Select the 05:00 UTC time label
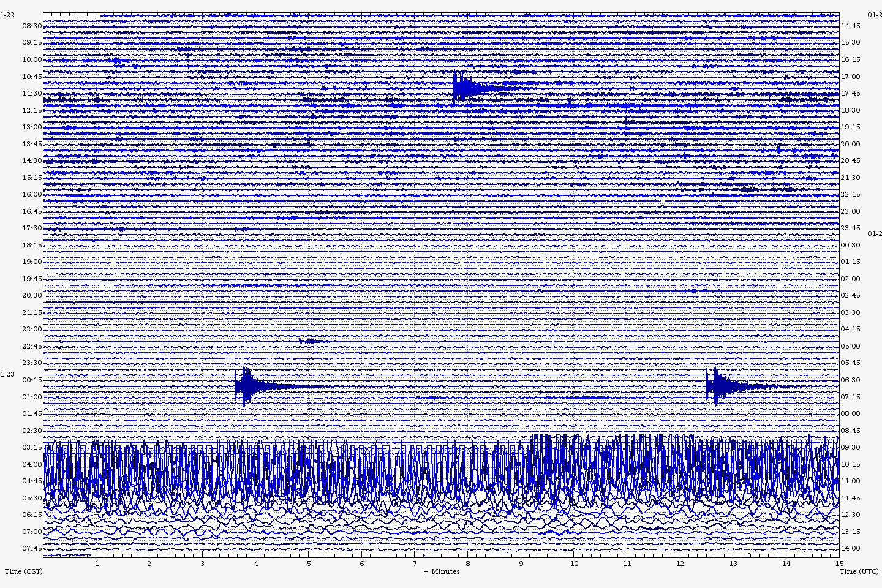The width and height of the screenshot is (882, 588). point(850,346)
